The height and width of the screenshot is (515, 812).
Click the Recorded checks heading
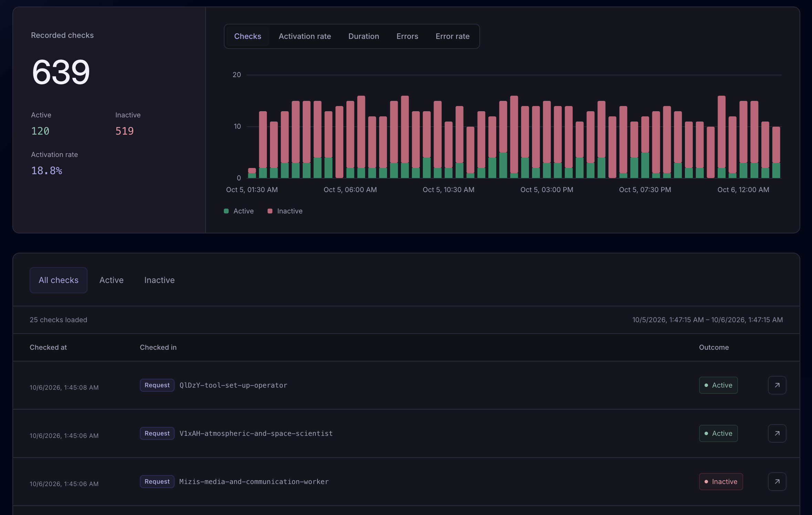[62, 35]
